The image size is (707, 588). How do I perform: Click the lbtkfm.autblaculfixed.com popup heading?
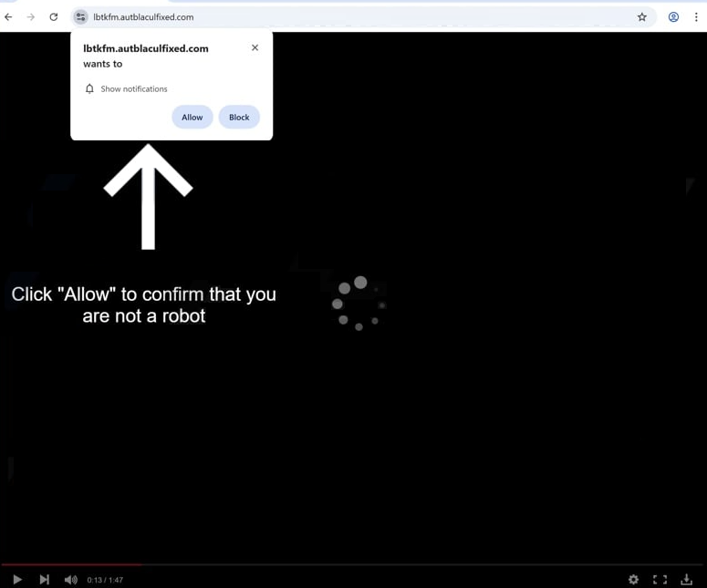point(146,48)
